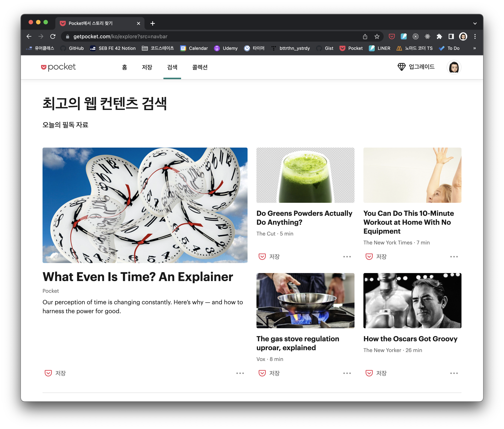
Task: Open the share page icon
Action: coord(365,36)
